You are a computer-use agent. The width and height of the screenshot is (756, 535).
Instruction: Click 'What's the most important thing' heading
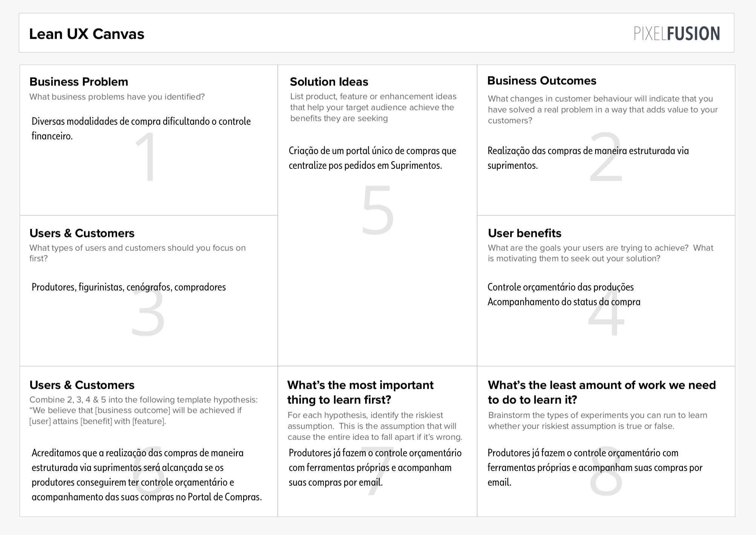coord(360,392)
